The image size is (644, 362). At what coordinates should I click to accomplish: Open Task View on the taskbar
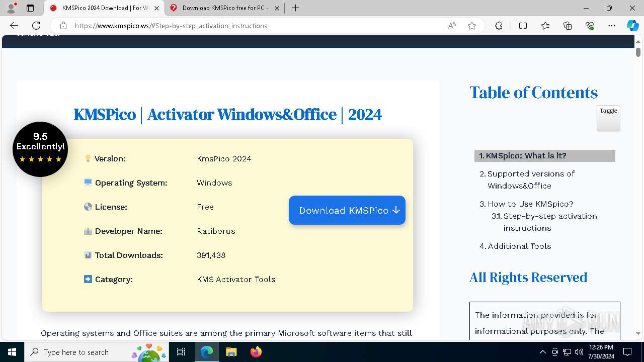point(182,352)
